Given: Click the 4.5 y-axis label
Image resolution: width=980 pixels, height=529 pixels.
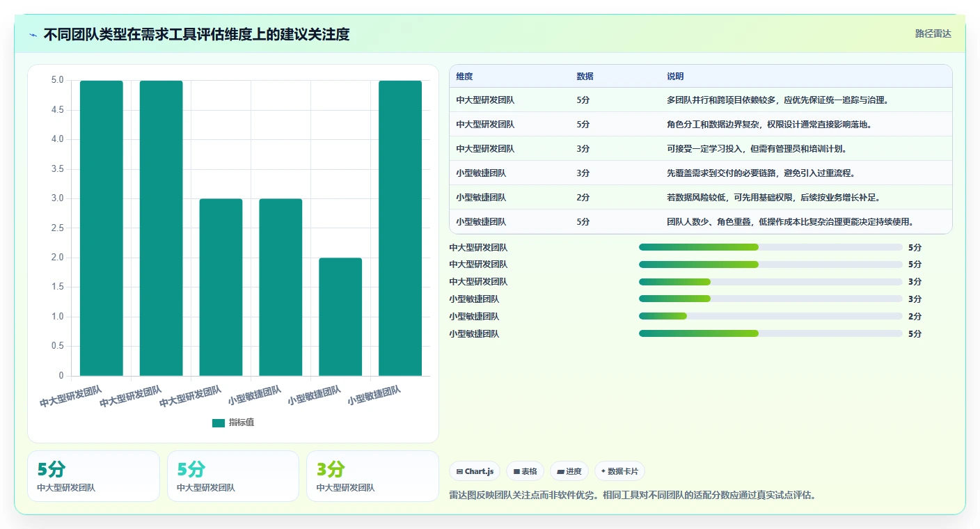Looking at the screenshot, I should coord(57,110).
